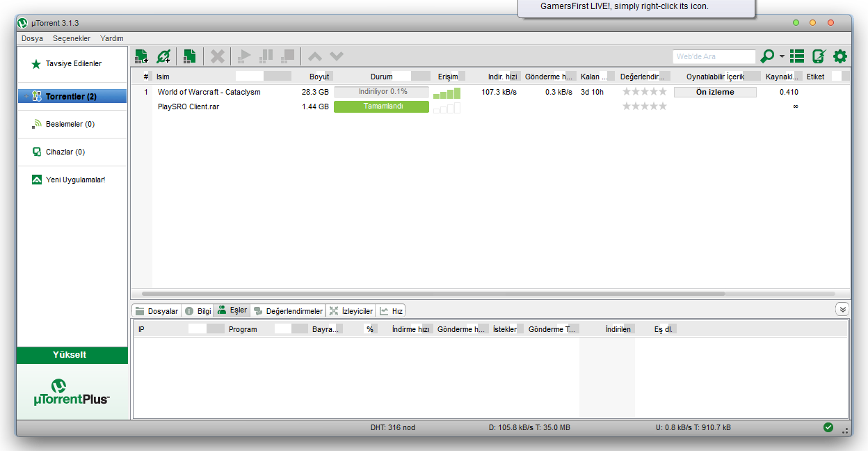
Task: Open Beslemeler (0) feeds in the sidebar
Action: (x=73, y=125)
